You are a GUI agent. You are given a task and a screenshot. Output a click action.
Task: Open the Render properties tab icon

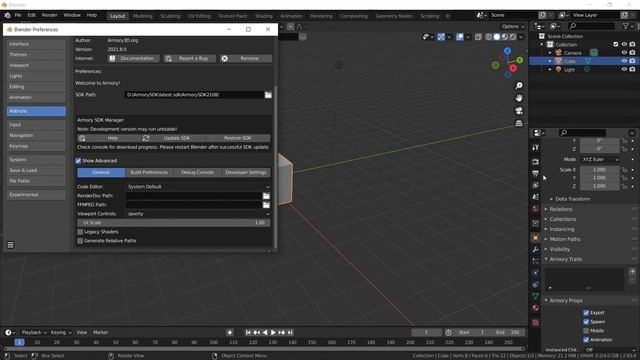(x=536, y=162)
